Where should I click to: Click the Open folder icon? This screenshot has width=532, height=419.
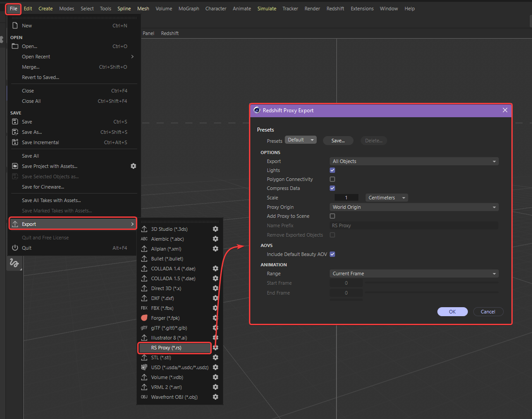point(15,46)
